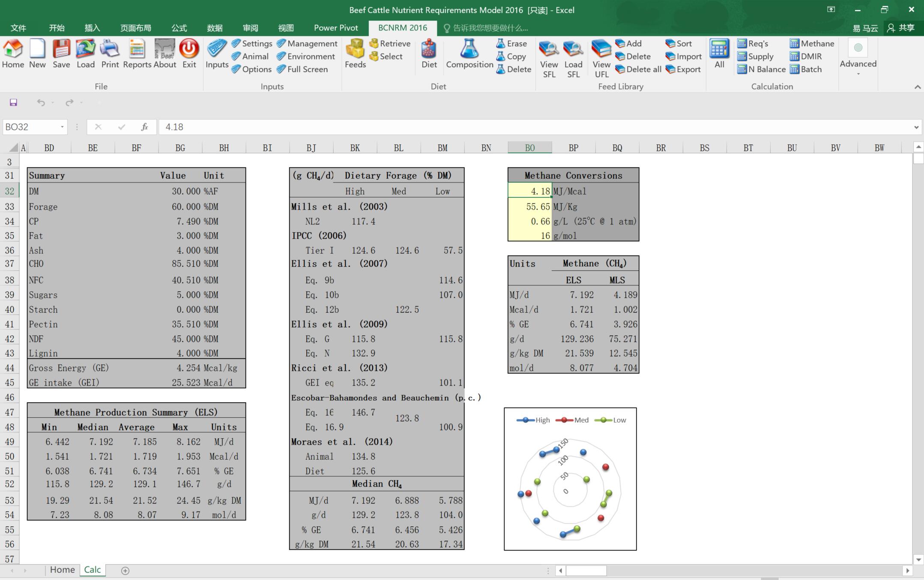Click the Undo arrow
Image resolution: width=924 pixels, height=580 pixels.
tap(41, 102)
